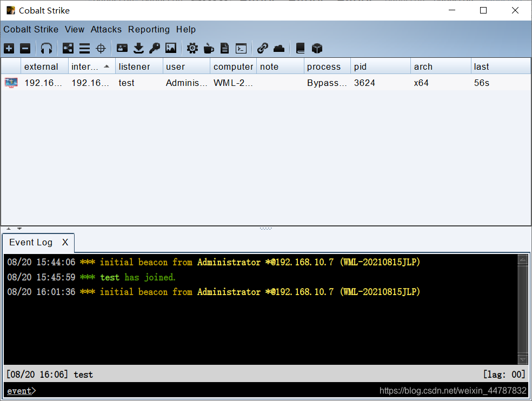Click the WML-2... computer cell
Screen dimensions: 532x401
[232, 83]
